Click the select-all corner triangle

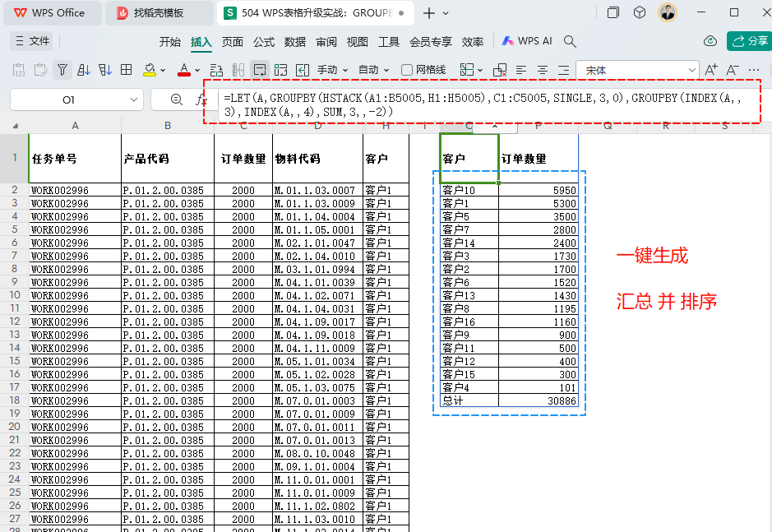click(16, 126)
